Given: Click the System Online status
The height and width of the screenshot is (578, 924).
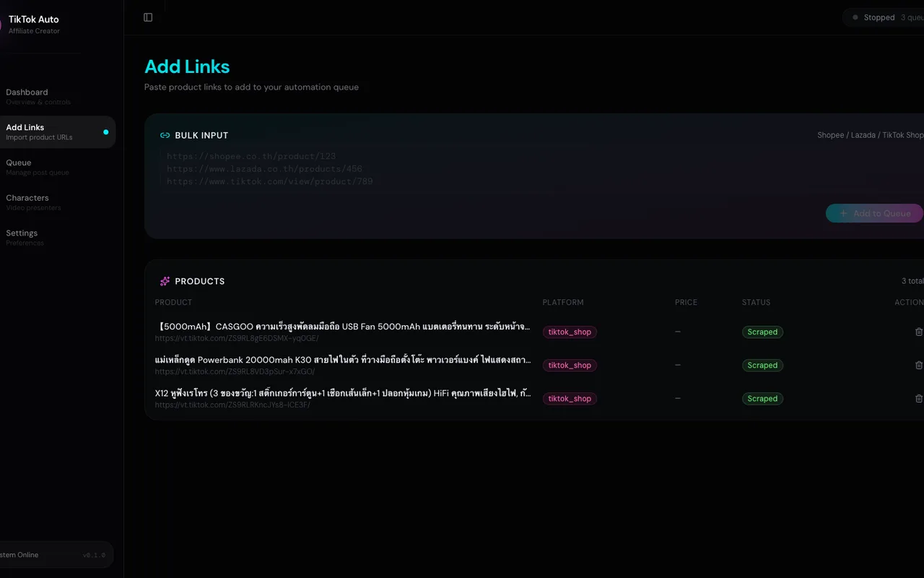Looking at the screenshot, I should [19, 555].
